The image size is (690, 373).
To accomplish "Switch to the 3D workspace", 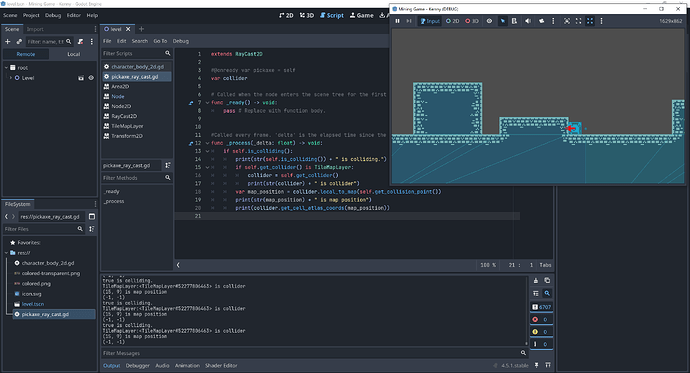I will click(x=307, y=15).
